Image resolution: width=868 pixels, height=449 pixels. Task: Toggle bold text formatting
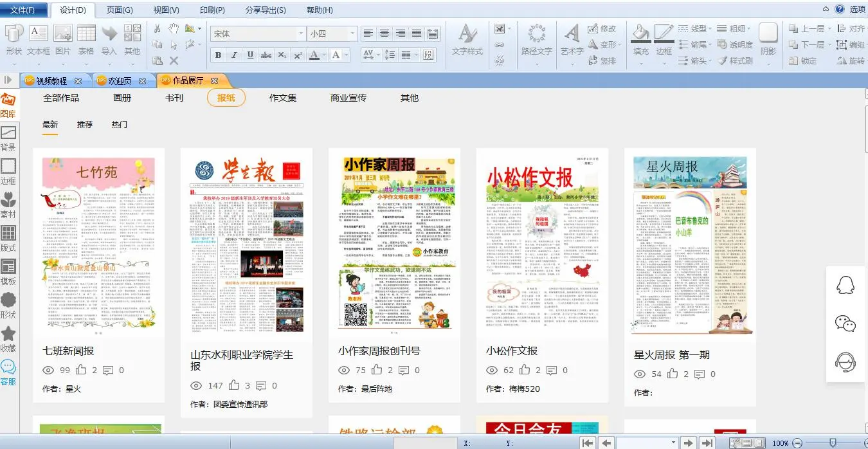[219, 55]
